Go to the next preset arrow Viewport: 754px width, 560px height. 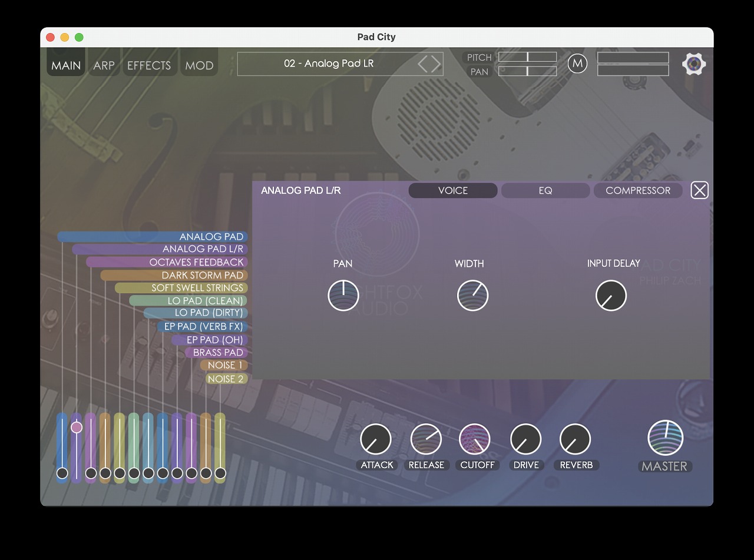click(x=436, y=64)
